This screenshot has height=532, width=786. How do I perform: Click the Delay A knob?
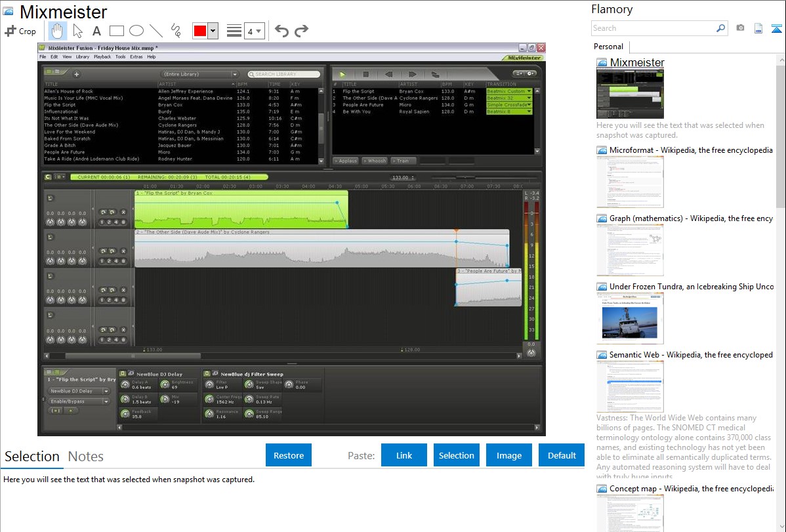point(125,384)
